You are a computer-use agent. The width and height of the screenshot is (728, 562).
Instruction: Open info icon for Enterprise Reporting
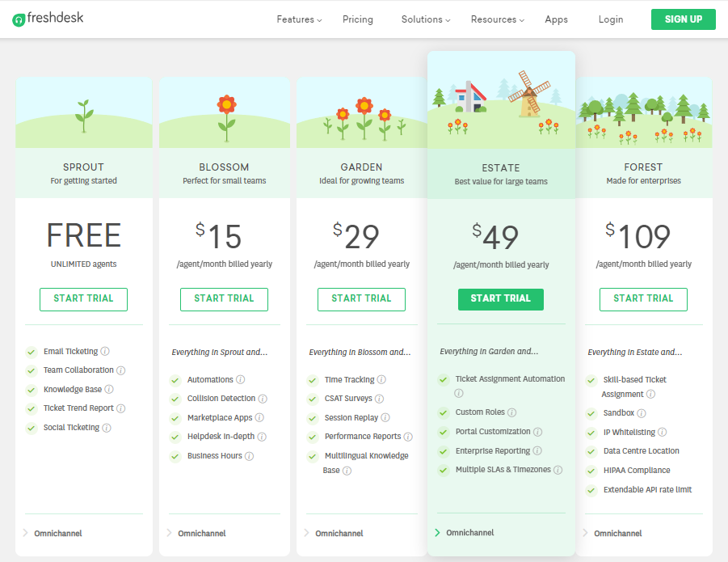(537, 450)
